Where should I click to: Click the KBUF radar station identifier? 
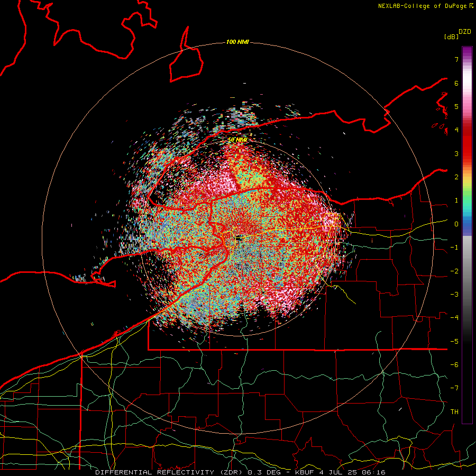coord(305,472)
